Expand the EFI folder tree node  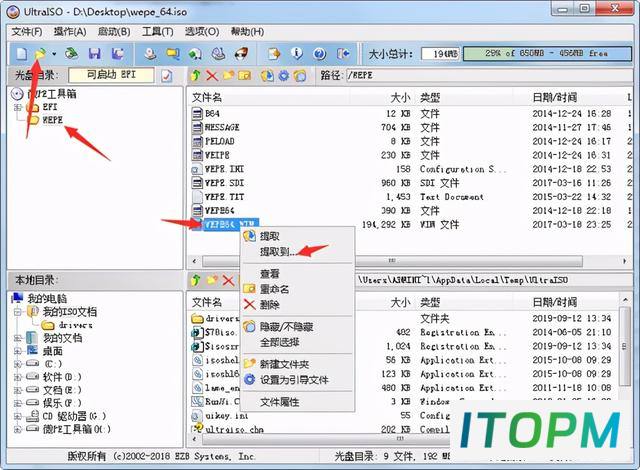pyautogui.click(x=18, y=107)
